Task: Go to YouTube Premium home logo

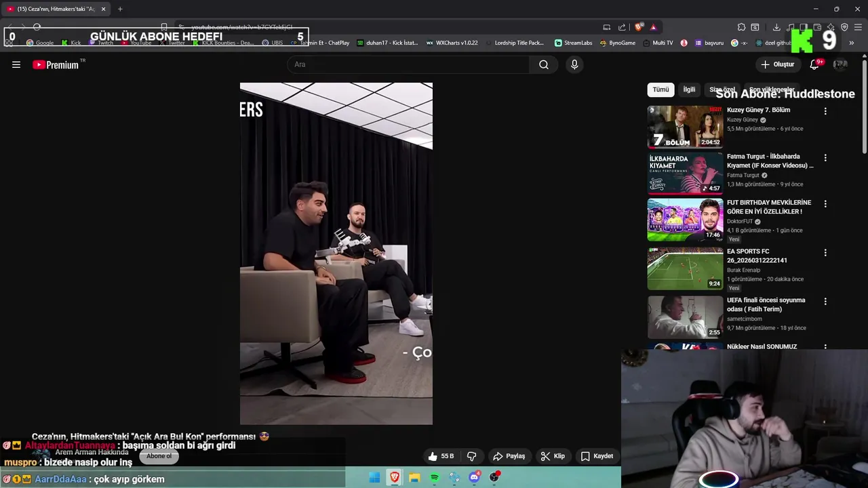Action: [x=57, y=64]
